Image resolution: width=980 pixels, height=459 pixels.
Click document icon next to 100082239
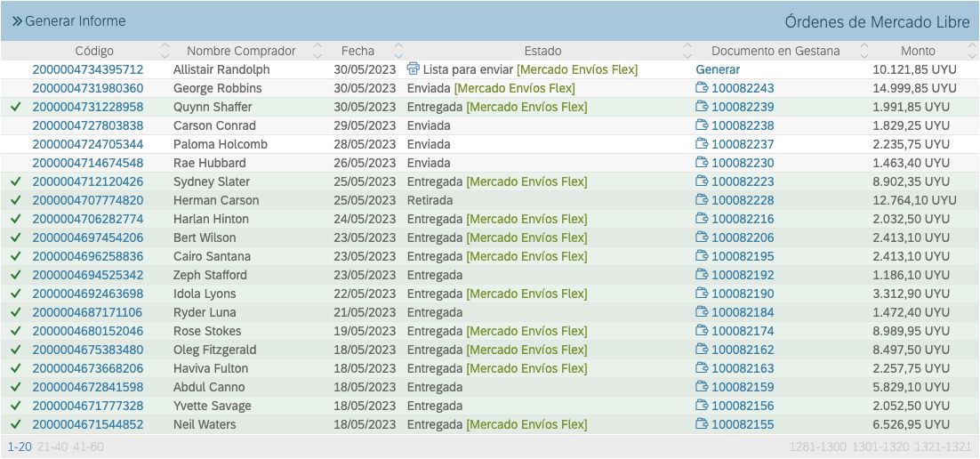702,107
